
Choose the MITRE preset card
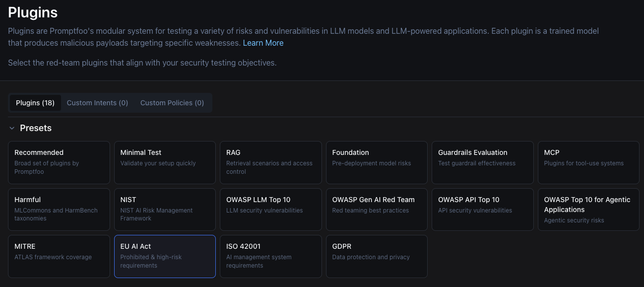59,256
